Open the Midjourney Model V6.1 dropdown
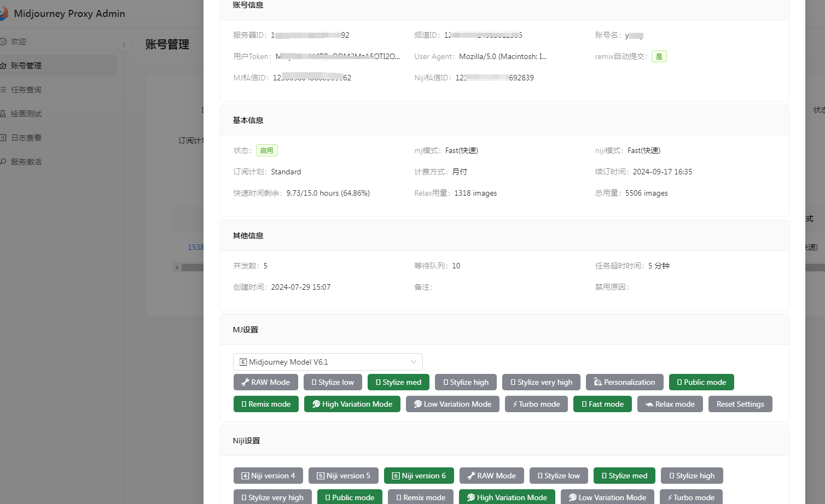Screen dimensions: 825x504 pyautogui.click(x=328, y=362)
